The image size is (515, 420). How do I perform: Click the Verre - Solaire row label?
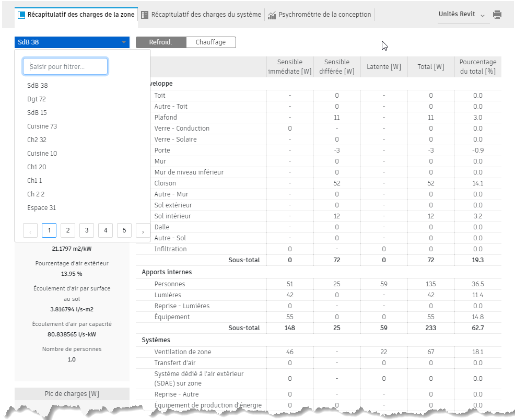click(175, 139)
